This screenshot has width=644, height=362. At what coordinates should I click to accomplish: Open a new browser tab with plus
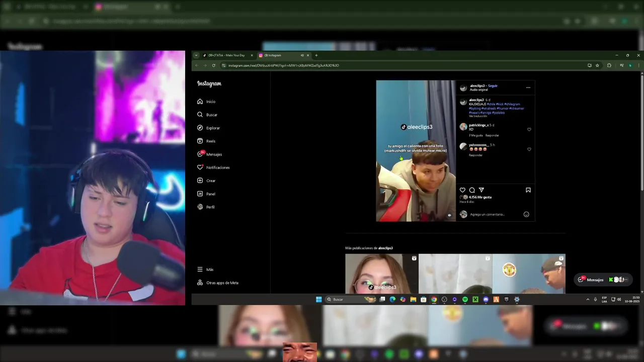pos(316,55)
